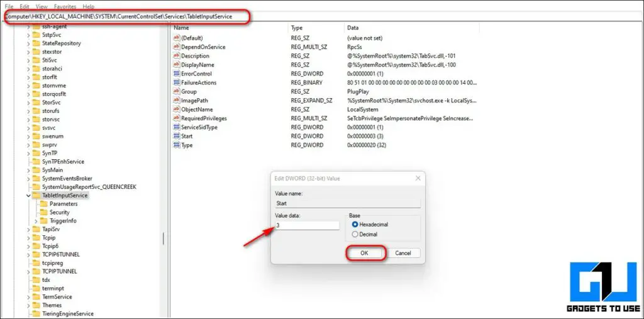Click the (Default) string value icon

(x=177, y=38)
